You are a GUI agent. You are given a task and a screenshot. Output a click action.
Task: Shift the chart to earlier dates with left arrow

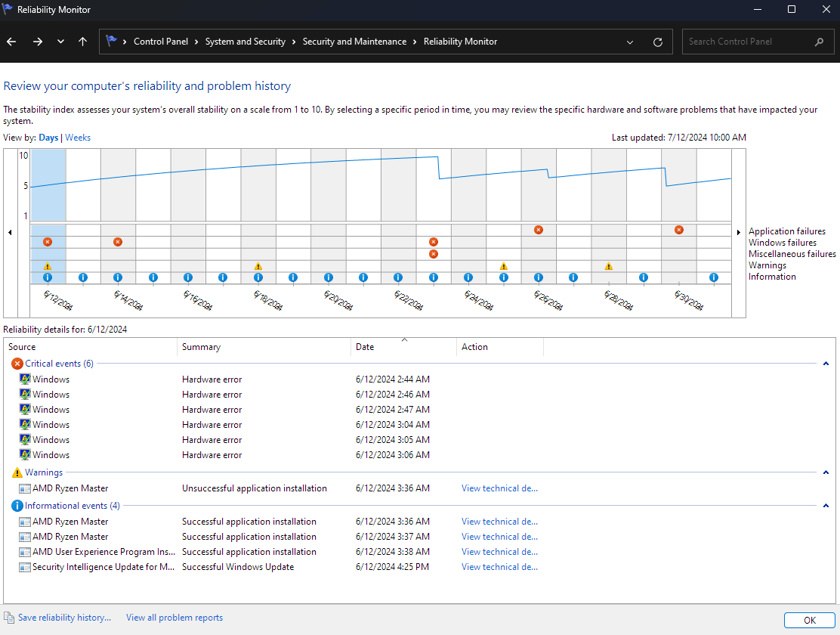click(x=10, y=232)
